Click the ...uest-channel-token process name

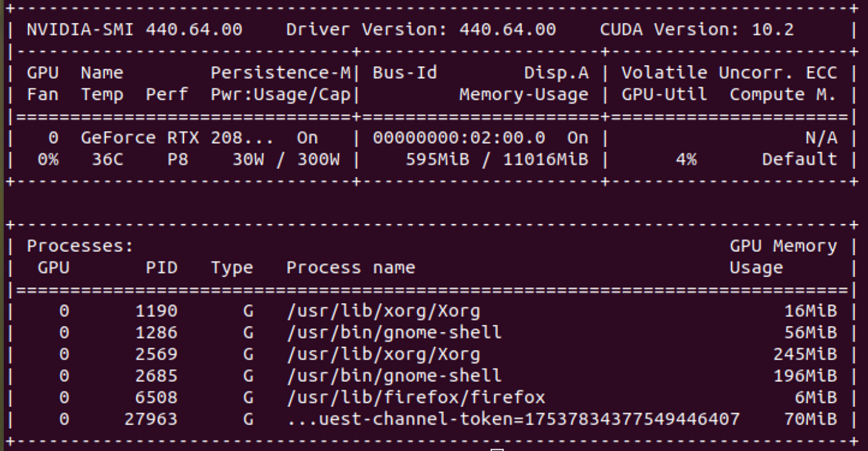click(x=513, y=419)
